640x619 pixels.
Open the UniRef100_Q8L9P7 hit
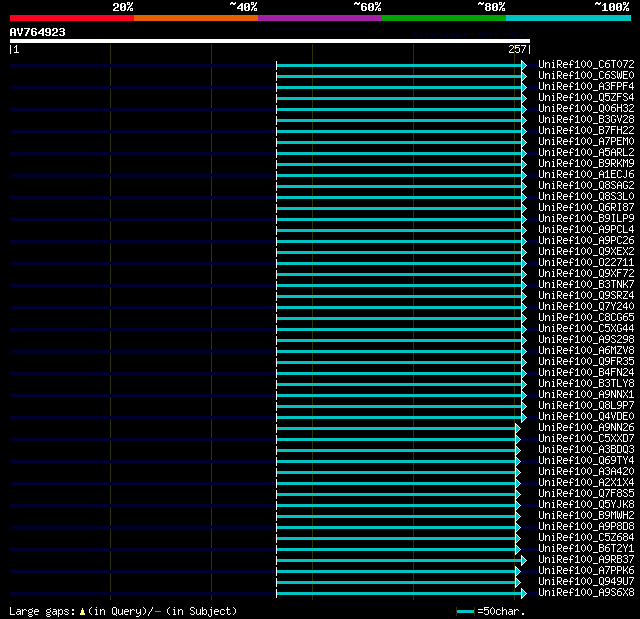586,406
